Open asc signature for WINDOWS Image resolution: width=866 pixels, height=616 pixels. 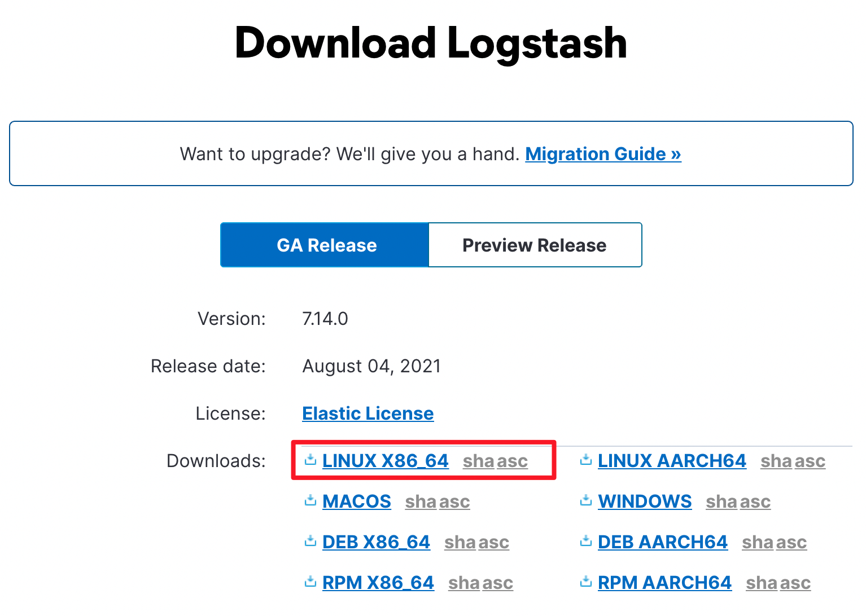point(755,502)
